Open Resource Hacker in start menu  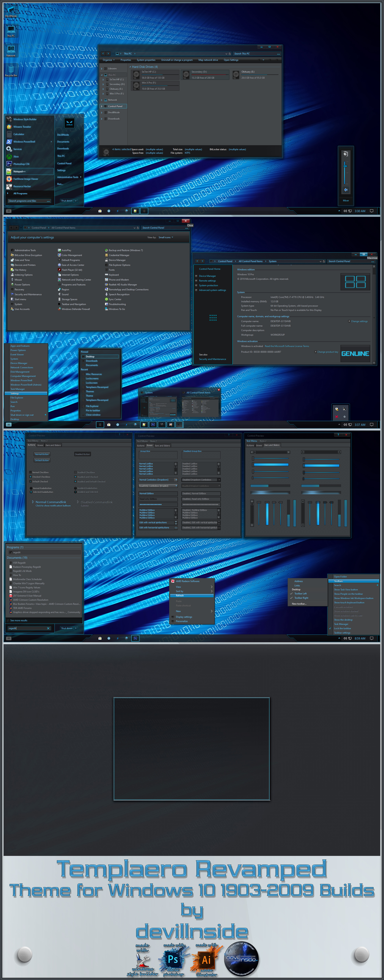tap(29, 186)
